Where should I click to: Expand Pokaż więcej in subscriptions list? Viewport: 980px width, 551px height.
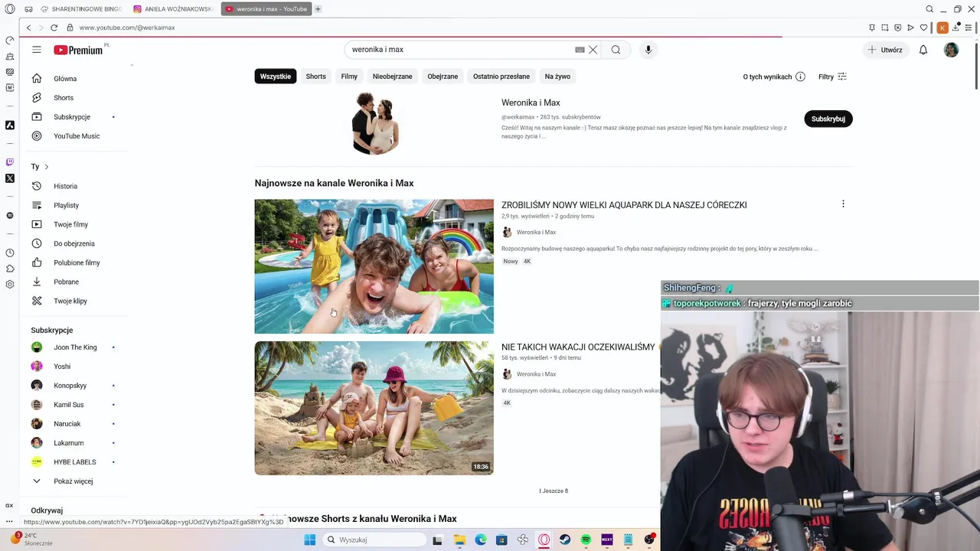coord(73,481)
